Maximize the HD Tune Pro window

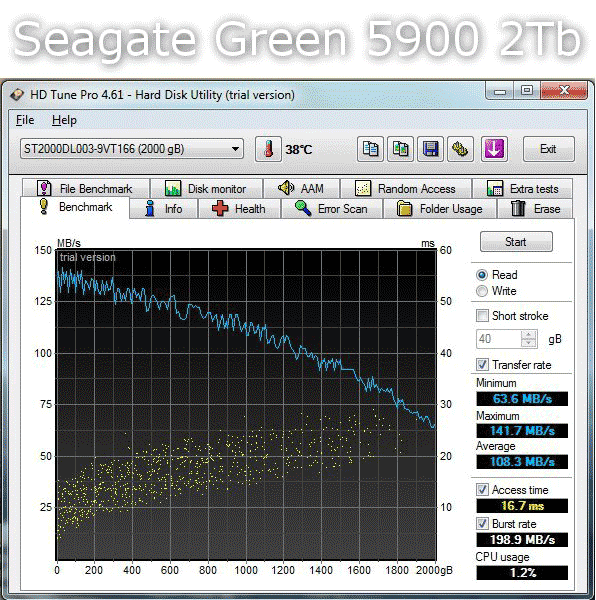click(527, 91)
